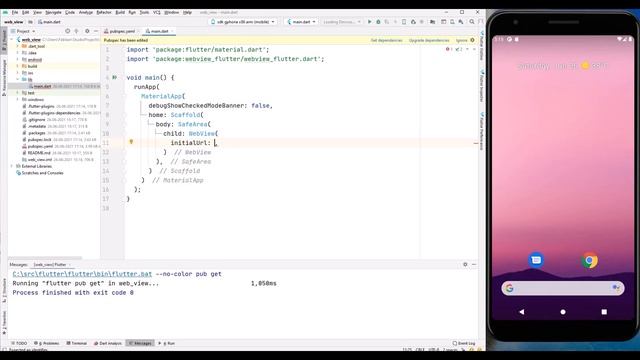Open the device file/project structure folder icon in toolbar
This screenshot has width=640, height=360.
[x=433, y=22]
